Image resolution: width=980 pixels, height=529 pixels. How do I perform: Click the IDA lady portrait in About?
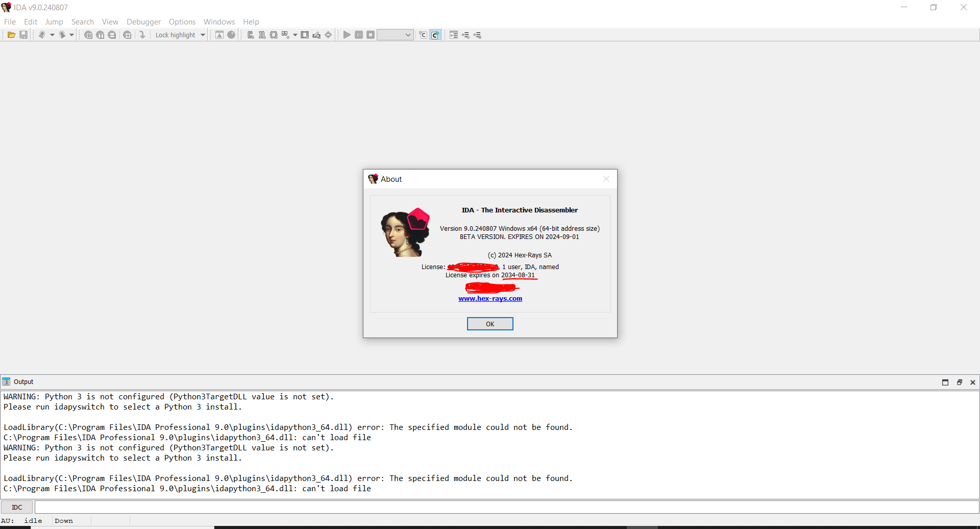[x=405, y=232]
